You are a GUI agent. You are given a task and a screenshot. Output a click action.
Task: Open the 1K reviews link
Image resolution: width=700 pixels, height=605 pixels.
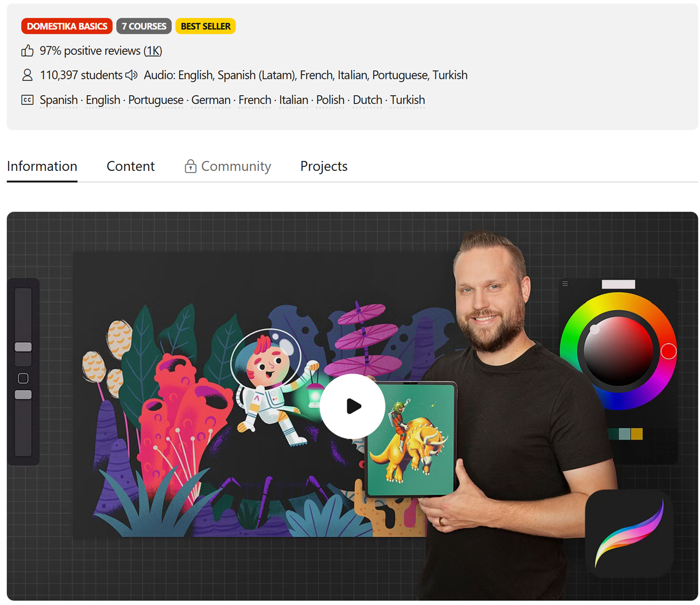pos(153,51)
